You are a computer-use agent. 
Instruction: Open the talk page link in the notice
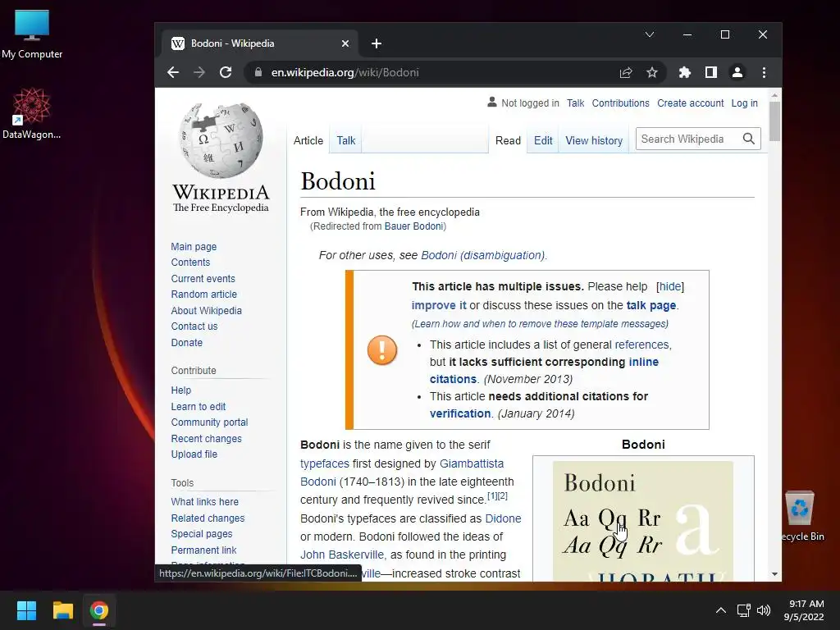pos(651,305)
